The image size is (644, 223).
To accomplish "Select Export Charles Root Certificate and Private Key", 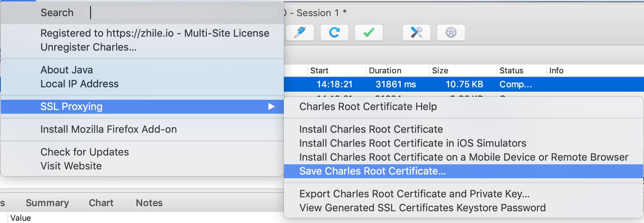I will pos(414,194).
